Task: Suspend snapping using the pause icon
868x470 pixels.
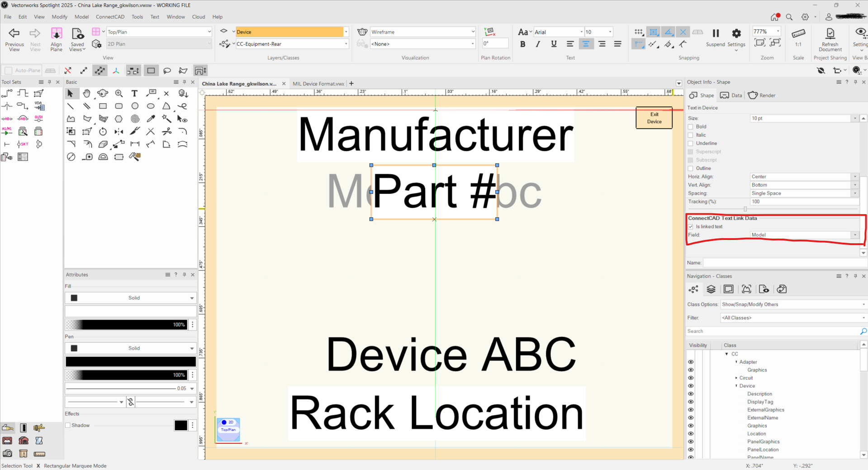Action: (x=716, y=33)
